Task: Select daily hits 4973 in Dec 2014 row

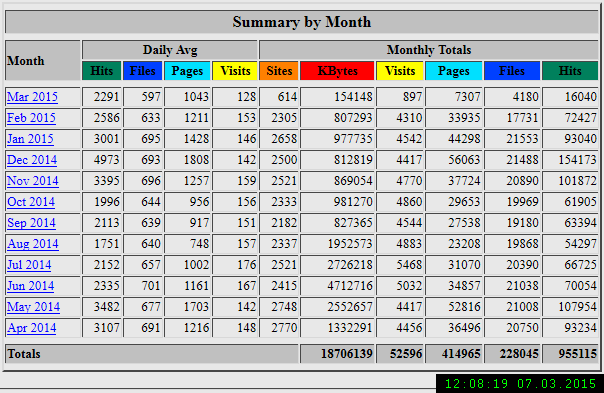Action: pyautogui.click(x=106, y=160)
